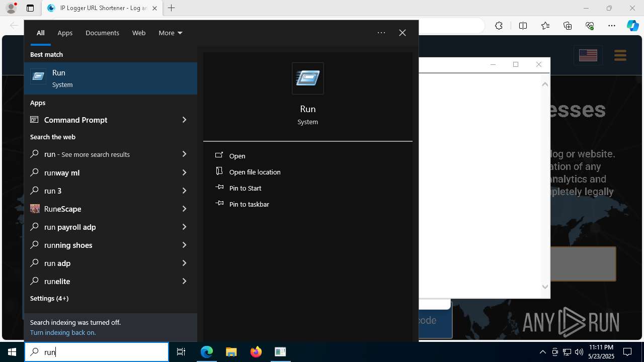The height and width of the screenshot is (362, 644).
Task: Open search panel options (three dots)
Action: (381, 33)
